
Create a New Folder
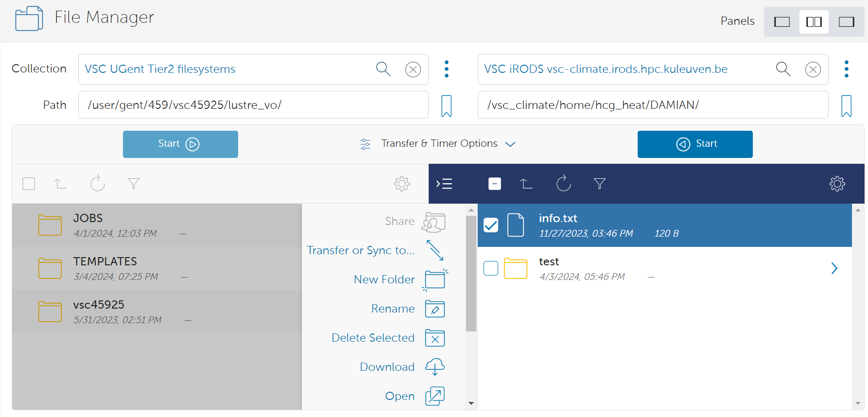[x=400, y=279]
